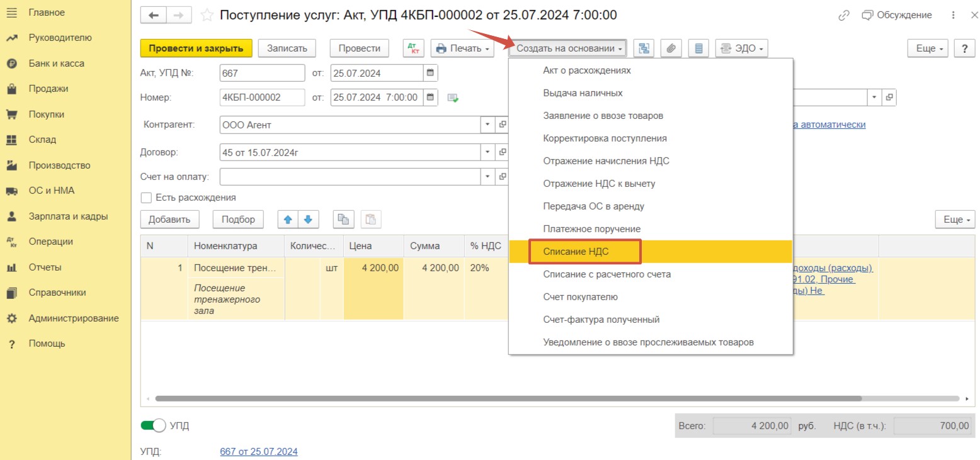This screenshot has height=460, width=980.
Task: Add document to favorites with star icon
Action: (x=206, y=15)
